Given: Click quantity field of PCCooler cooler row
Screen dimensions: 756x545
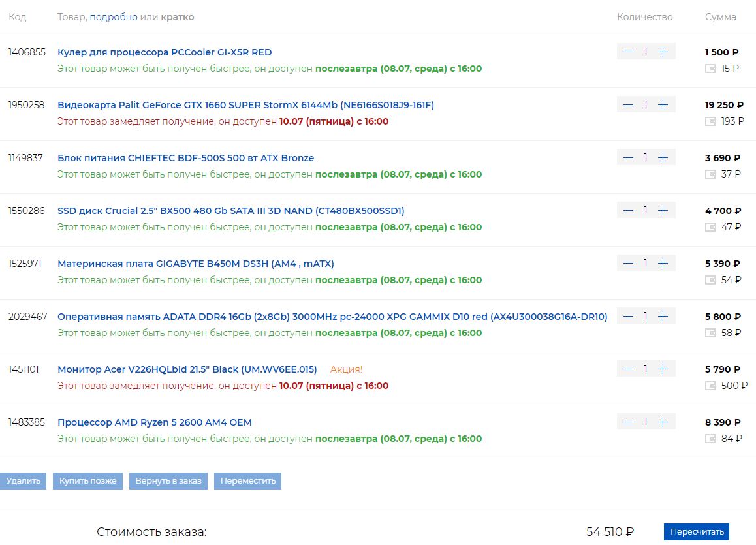Looking at the screenshot, I should coord(646,52).
